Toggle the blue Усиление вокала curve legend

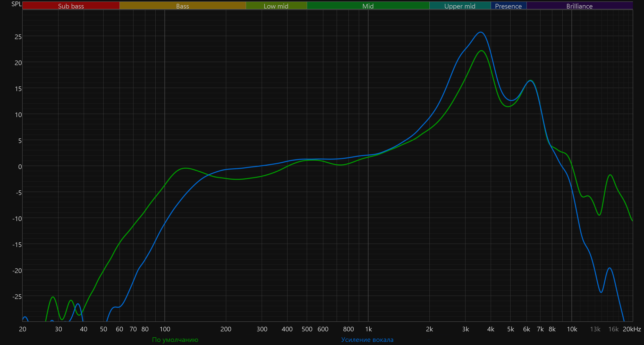point(367,340)
